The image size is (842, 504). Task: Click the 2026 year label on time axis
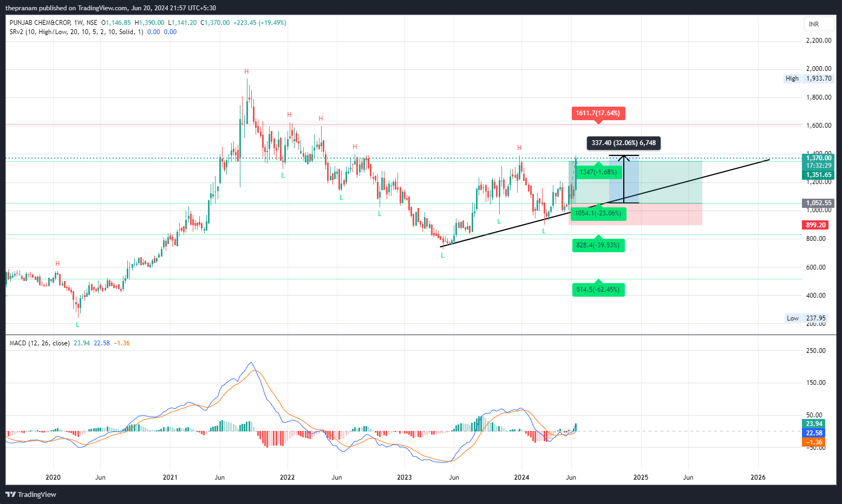coord(758,477)
